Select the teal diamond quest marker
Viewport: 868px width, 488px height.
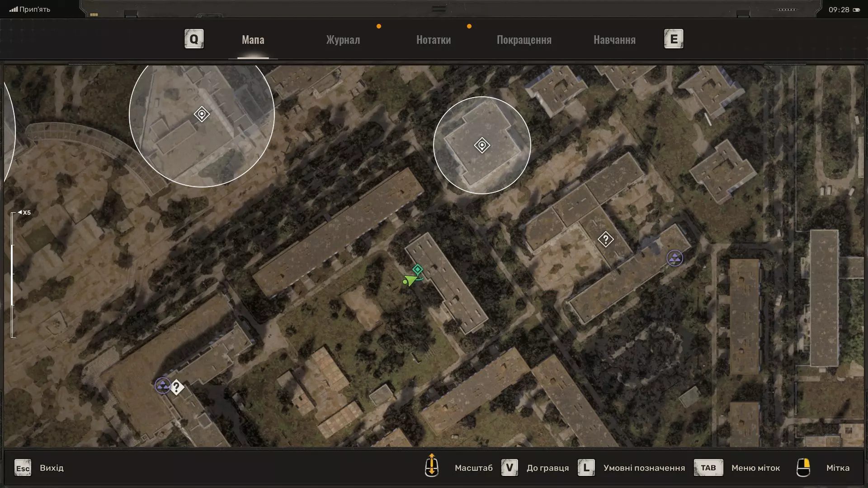418,270
